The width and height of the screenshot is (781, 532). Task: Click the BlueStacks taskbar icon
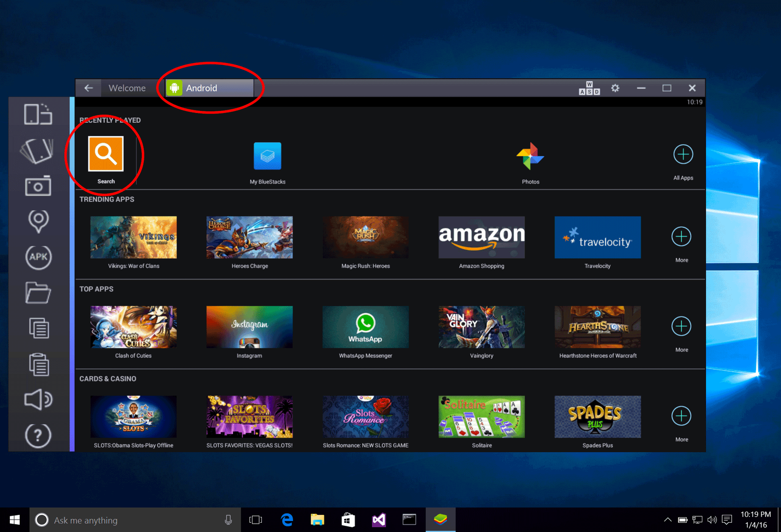440,520
